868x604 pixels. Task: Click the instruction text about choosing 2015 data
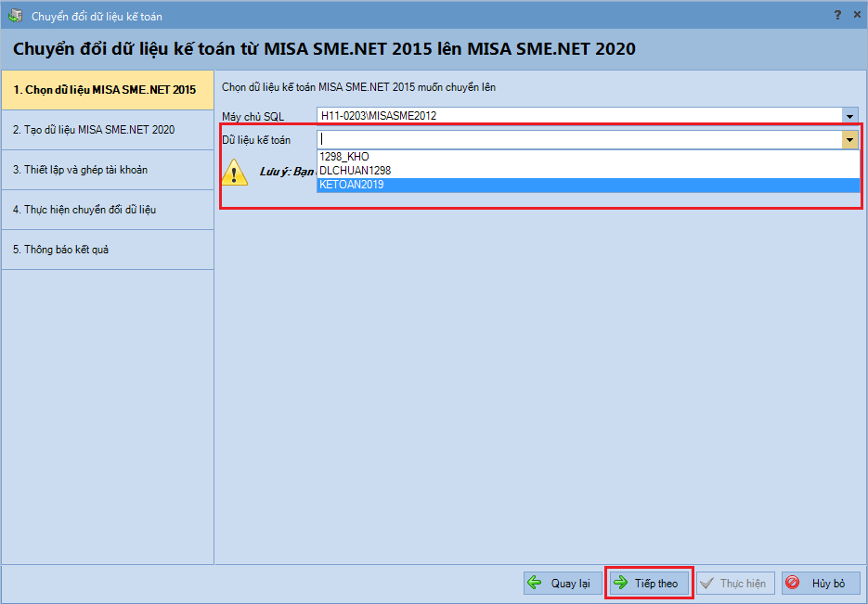(x=358, y=87)
